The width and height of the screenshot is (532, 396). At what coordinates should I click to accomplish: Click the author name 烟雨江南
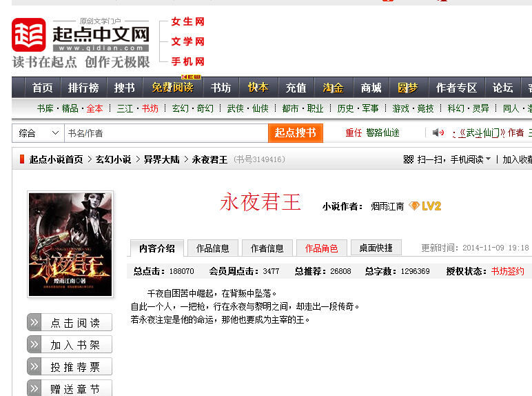click(x=387, y=206)
